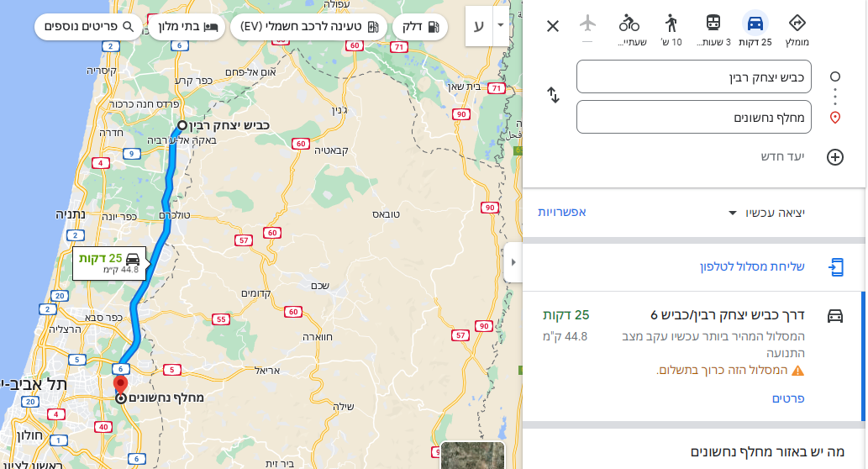
Task: Click the שכם city label on map
Action: coord(320,286)
